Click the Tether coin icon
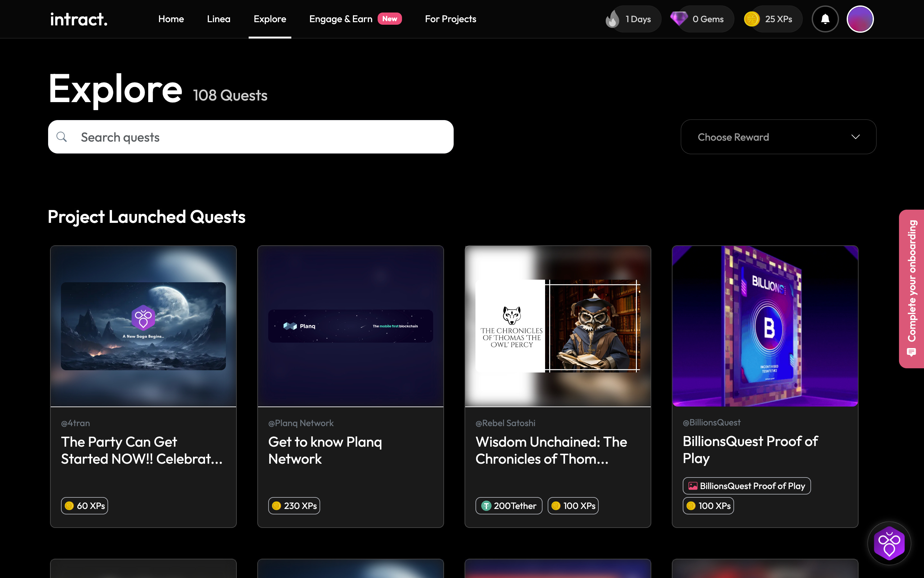Image resolution: width=924 pixels, height=578 pixels. (486, 506)
